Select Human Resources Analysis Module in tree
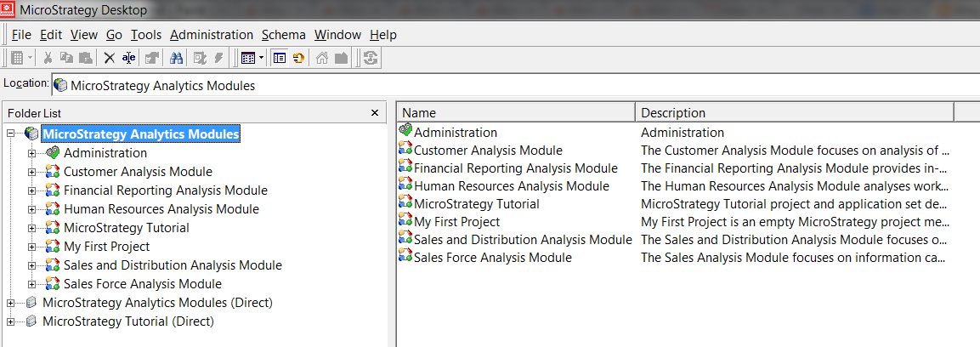980x347 pixels. 161,209
